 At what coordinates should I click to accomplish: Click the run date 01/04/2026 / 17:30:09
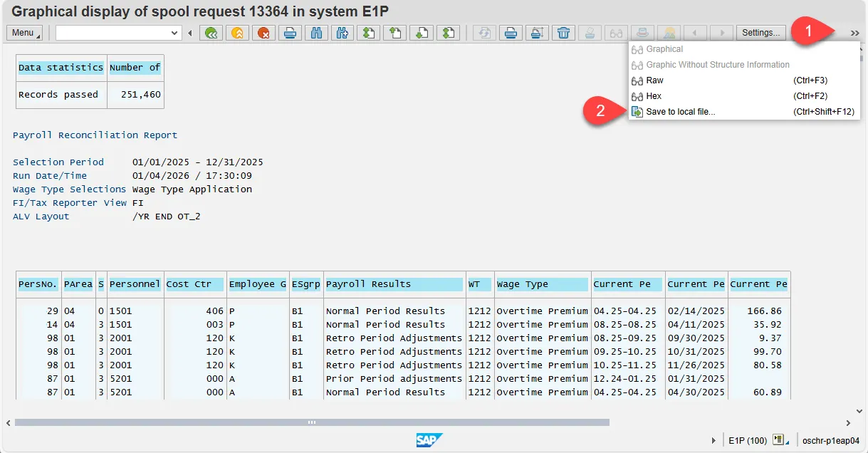[192, 176]
